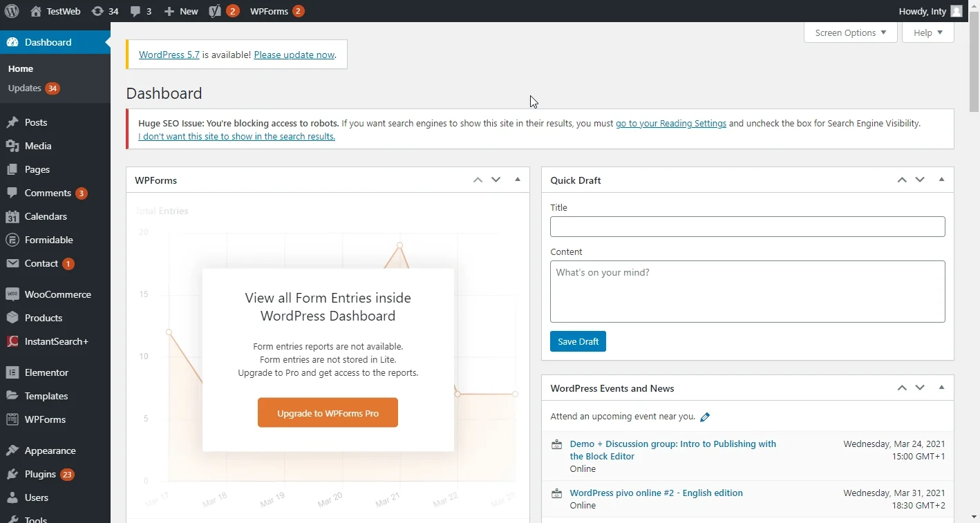Click Upgrade to WPForms Pro button
The image size is (980, 523).
coord(328,412)
